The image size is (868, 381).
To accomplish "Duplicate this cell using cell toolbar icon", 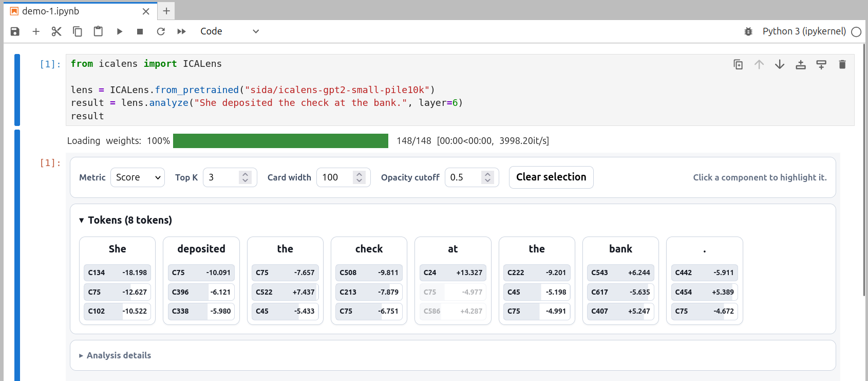I will [x=738, y=64].
